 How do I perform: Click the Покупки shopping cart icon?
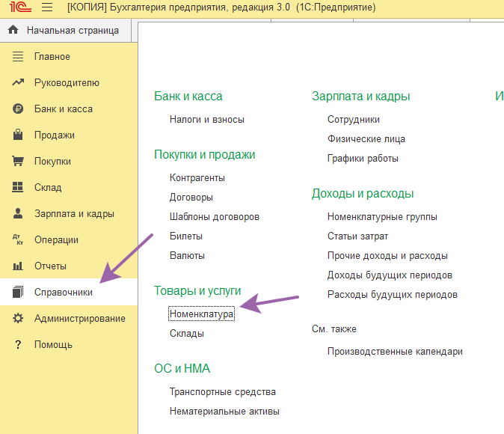coord(19,162)
